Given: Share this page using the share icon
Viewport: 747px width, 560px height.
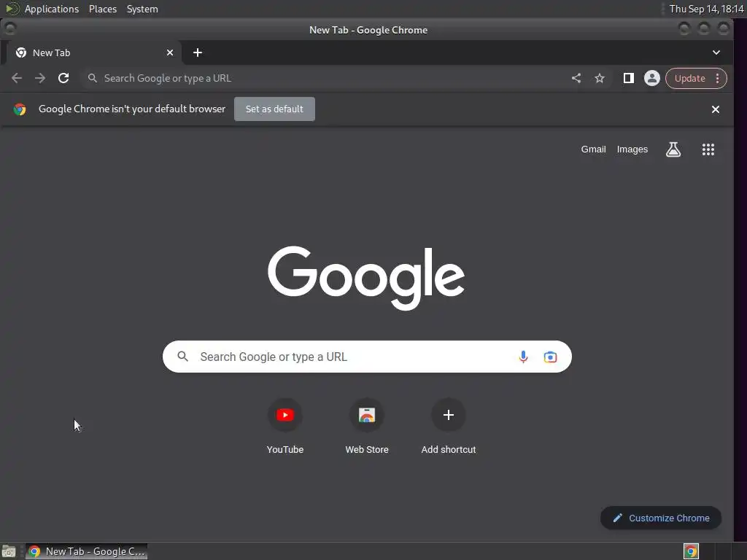Looking at the screenshot, I should coord(576,78).
